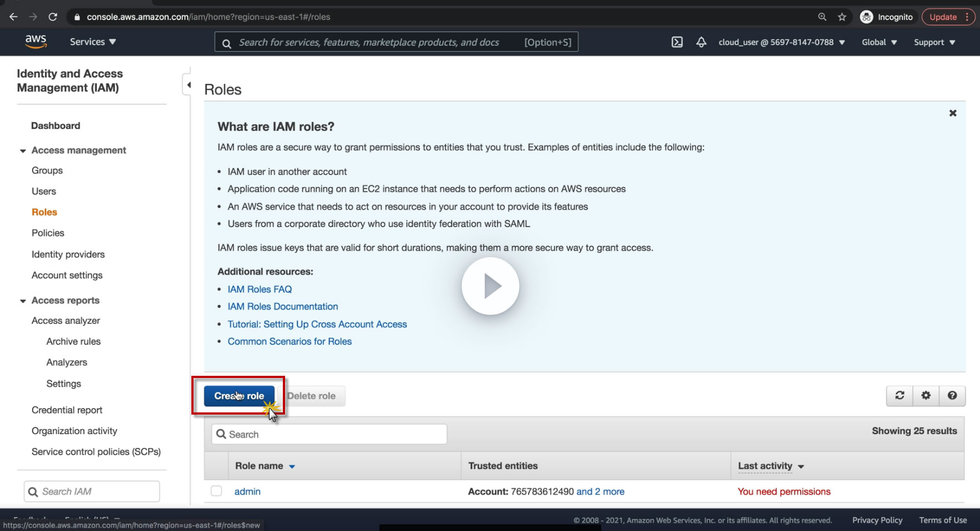Open the roles help question mark
The width and height of the screenshot is (980, 531).
(x=952, y=395)
